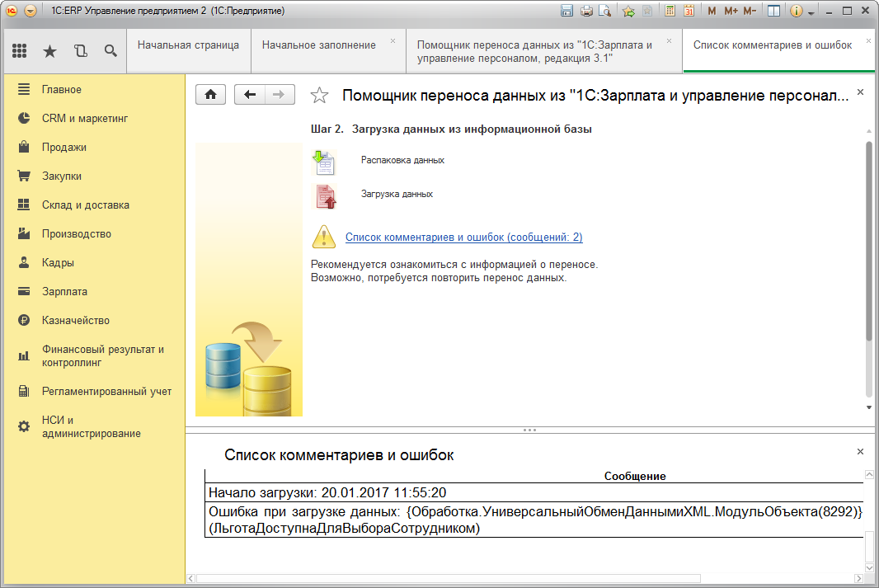Expand the dropdown arrow beside the info icon

(811, 12)
